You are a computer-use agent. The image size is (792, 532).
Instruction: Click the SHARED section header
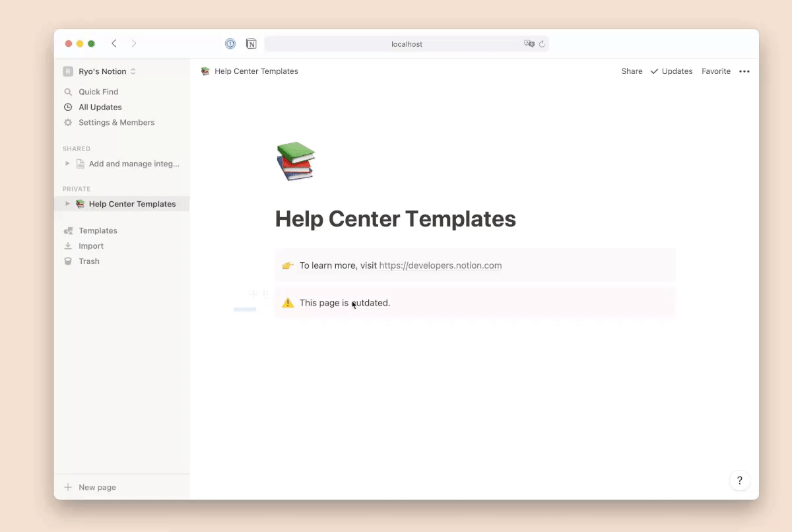point(77,149)
